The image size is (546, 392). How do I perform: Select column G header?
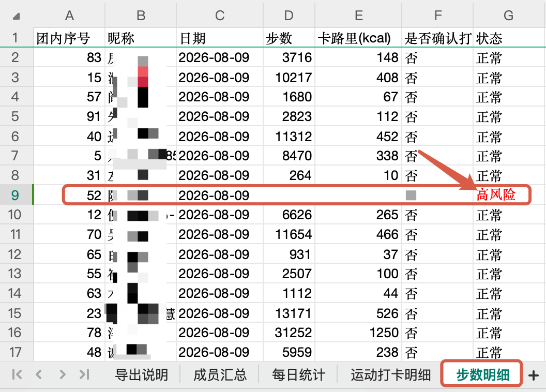(509, 16)
